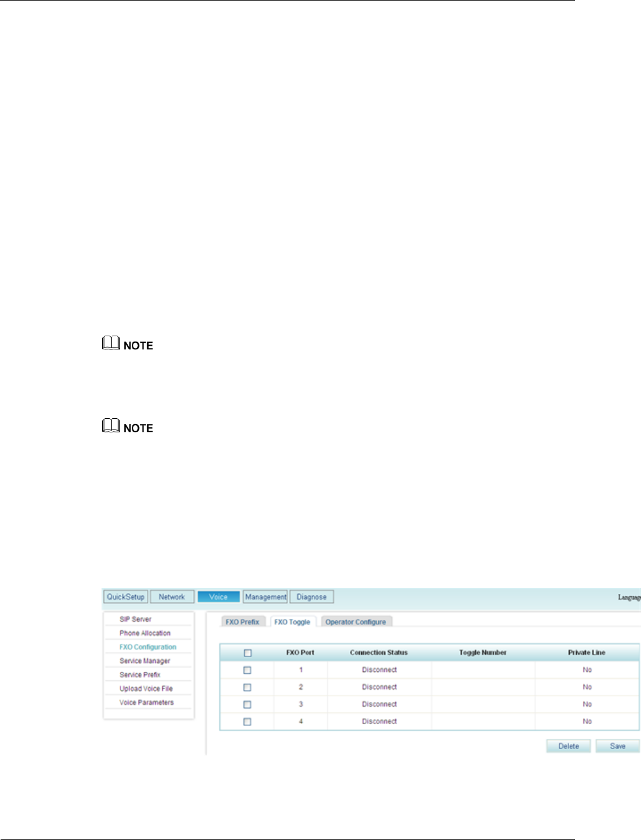Click the Save button
Viewport: 641px width, 840px height.
(x=618, y=746)
